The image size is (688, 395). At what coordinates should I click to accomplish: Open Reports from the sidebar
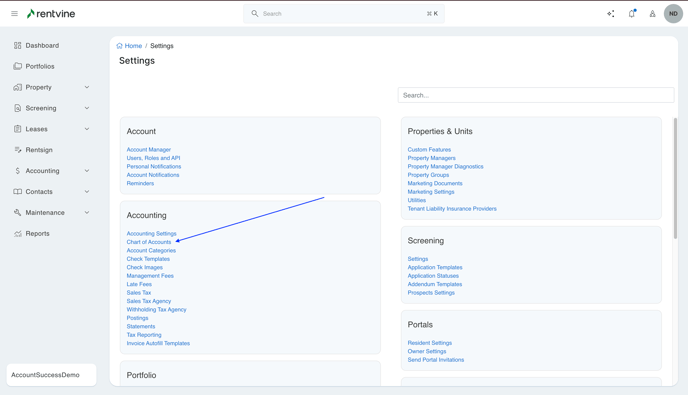[37, 233]
